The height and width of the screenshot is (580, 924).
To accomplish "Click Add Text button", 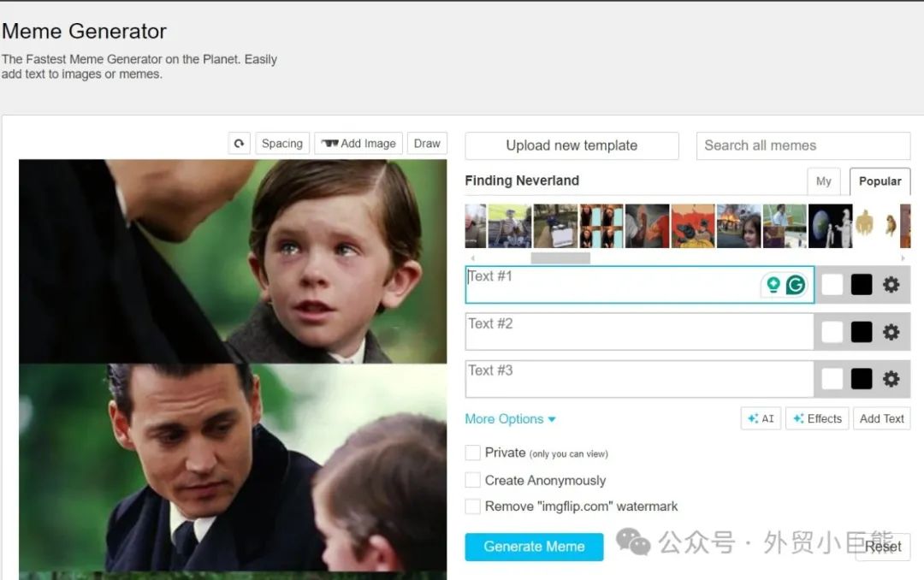I will 881,418.
